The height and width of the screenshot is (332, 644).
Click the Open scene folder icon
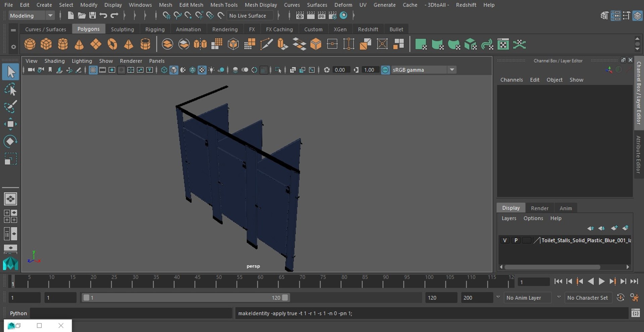[x=82, y=15]
